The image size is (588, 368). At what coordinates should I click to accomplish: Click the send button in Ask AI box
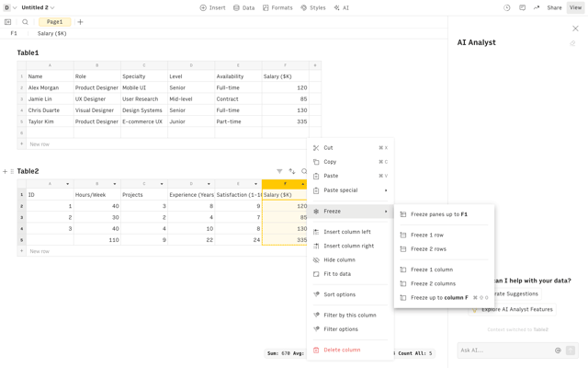point(571,351)
